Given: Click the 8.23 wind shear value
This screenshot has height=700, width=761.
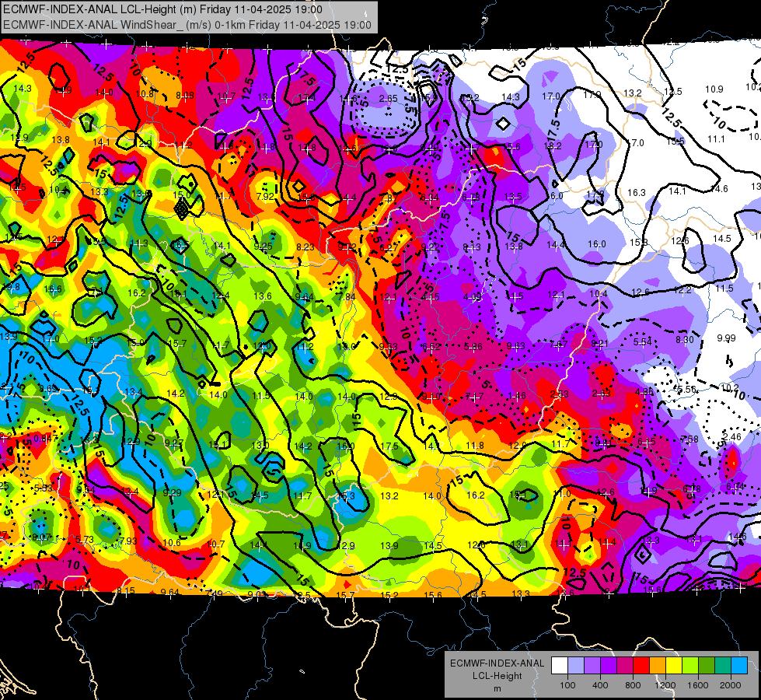Looking at the screenshot, I should tap(305, 247).
